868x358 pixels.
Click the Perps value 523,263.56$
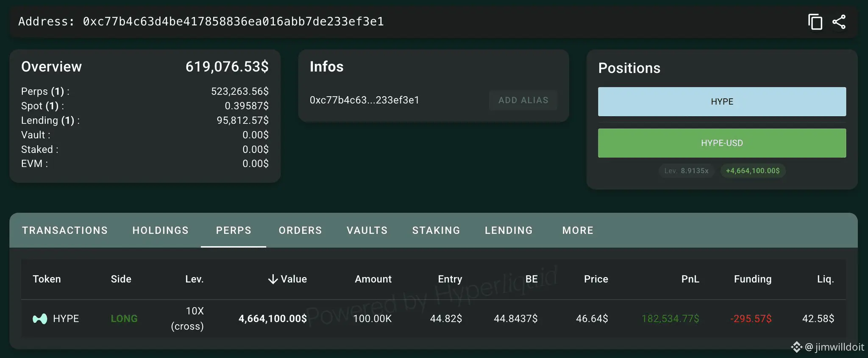coord(240,92)
